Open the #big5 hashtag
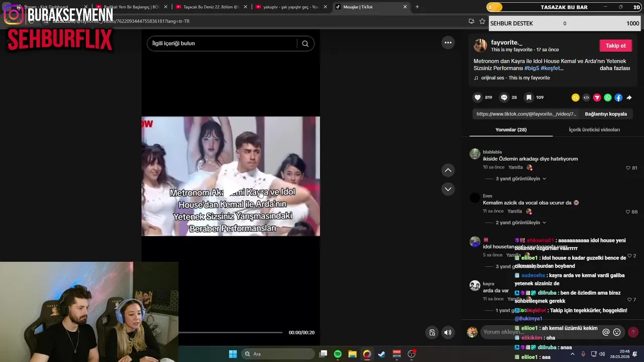 tap(531, 68)
